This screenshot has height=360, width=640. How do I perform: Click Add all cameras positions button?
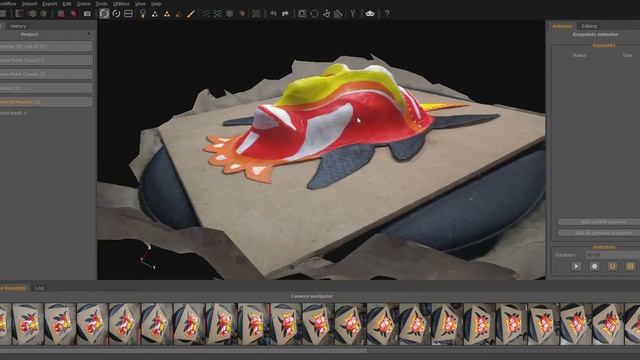coord(599,233)
